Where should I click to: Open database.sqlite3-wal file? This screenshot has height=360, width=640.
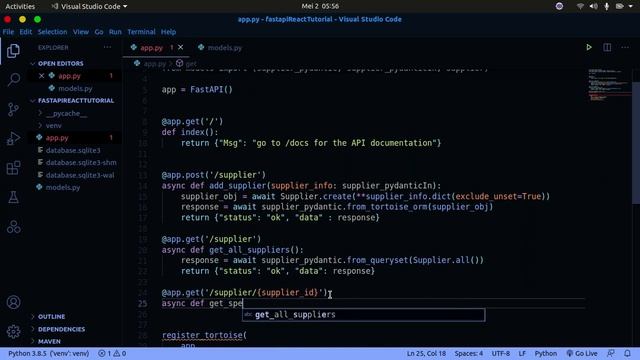coord(80,175)
